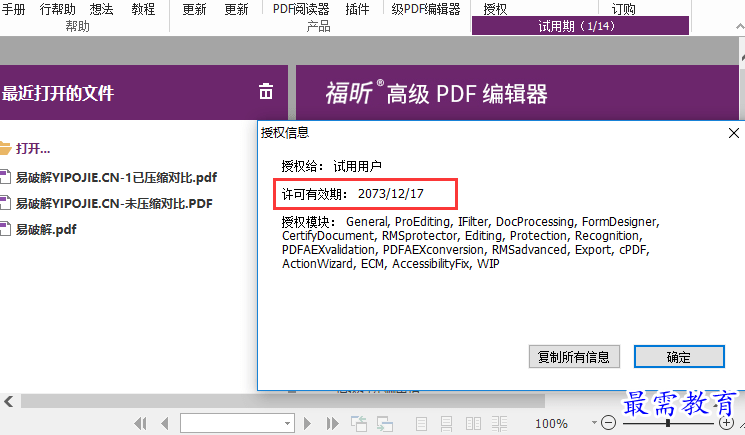Select single page view icon
This screenshot has width=745, height=435.
pyautogui.click(x=421, y=423)
